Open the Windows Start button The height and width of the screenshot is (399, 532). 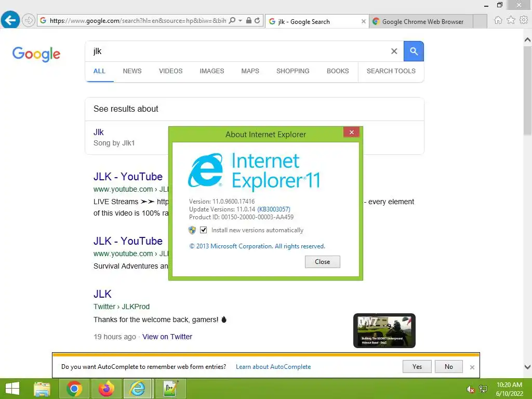[x=12, y=389]
